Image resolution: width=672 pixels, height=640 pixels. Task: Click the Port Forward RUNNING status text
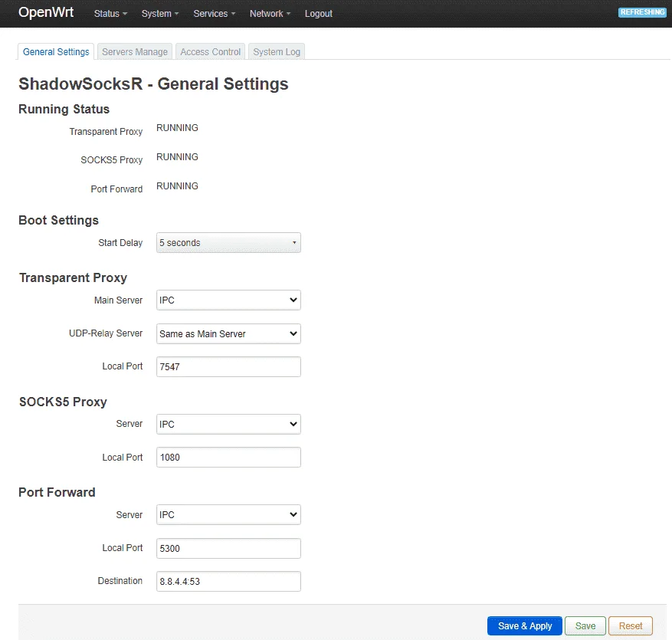click(x=177, y=186)
